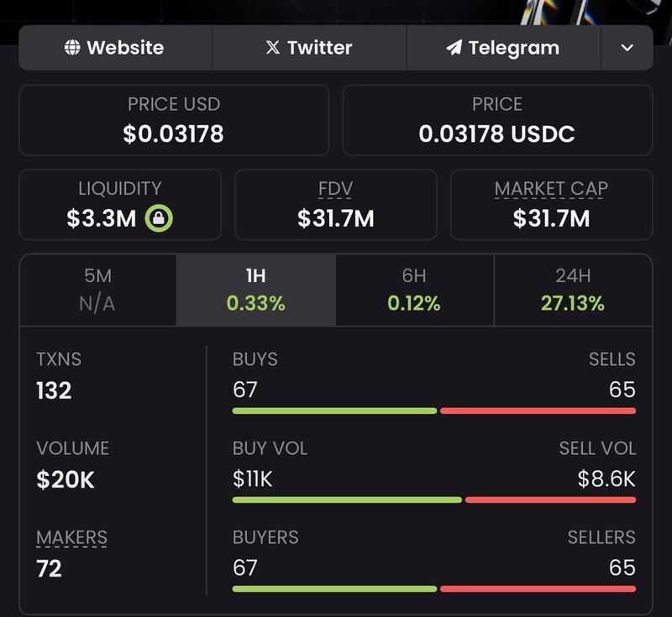The width and height of the screenshot is (672, 617).
Task: Click the X logo icon
Action: click(x=272, y=48)
